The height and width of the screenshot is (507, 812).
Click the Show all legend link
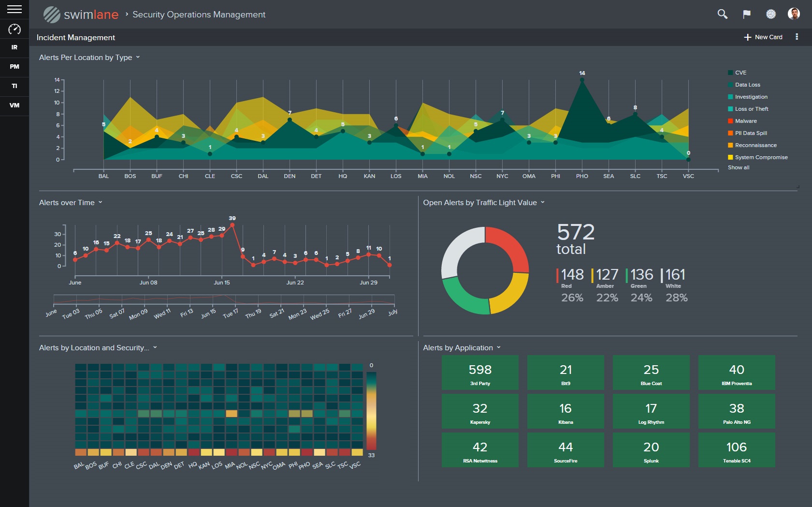coord(738,167)
